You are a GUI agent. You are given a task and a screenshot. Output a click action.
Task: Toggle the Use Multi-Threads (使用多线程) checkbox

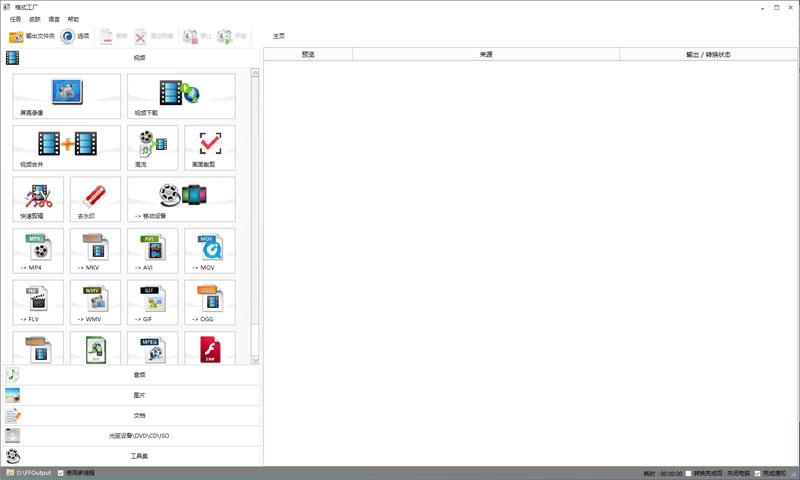point(61,473)
